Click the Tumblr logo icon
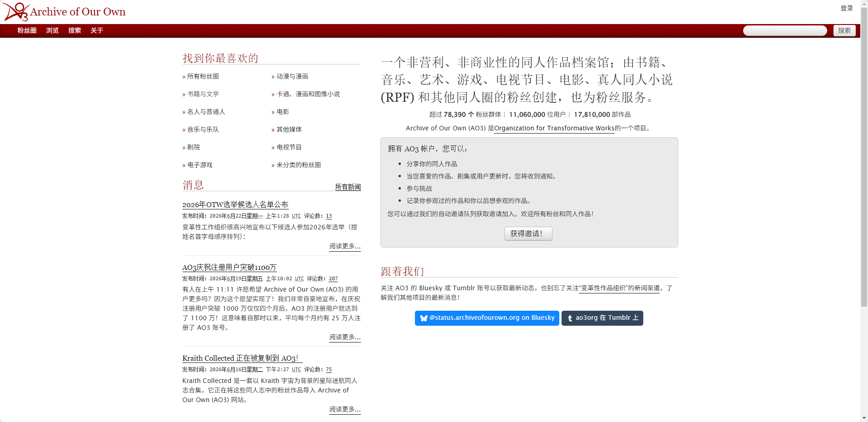 tap(570, 318)
